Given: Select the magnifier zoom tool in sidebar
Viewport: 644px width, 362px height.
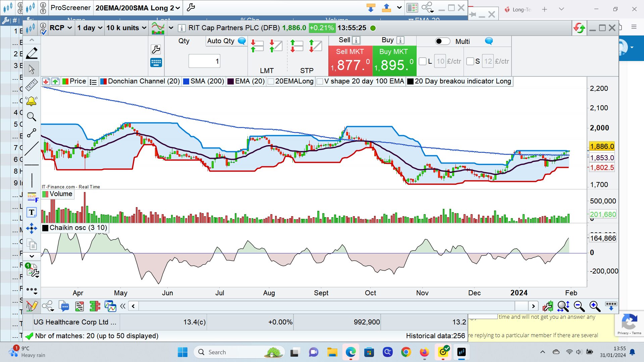Looking at the screenshot, I should [x=32, y=117].
